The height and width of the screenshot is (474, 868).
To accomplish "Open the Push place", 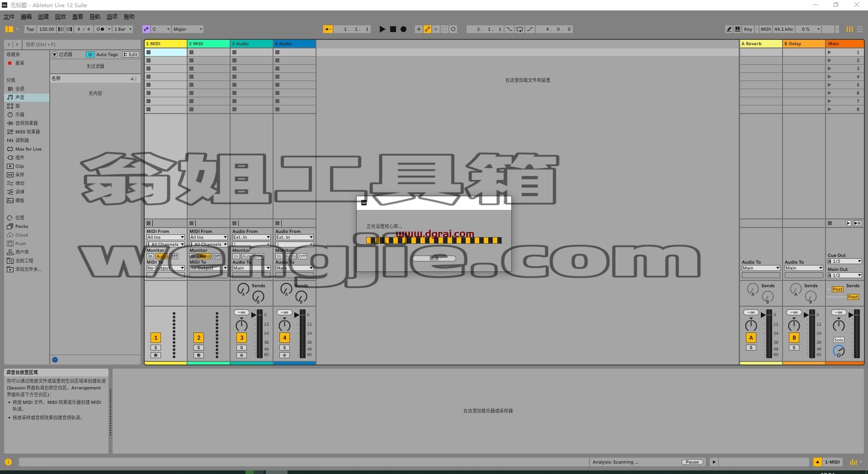I will [26, 243].
